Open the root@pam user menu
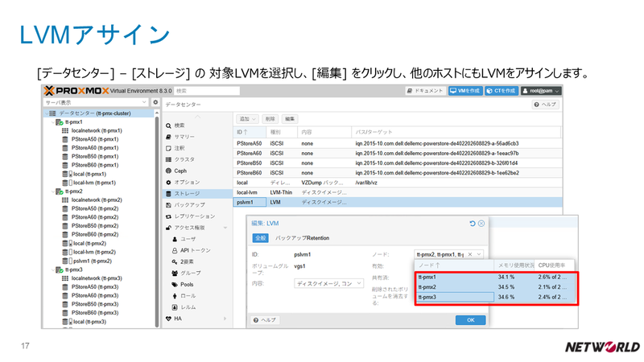The width and height of the screenshot is (644, 362). (541, 91)
